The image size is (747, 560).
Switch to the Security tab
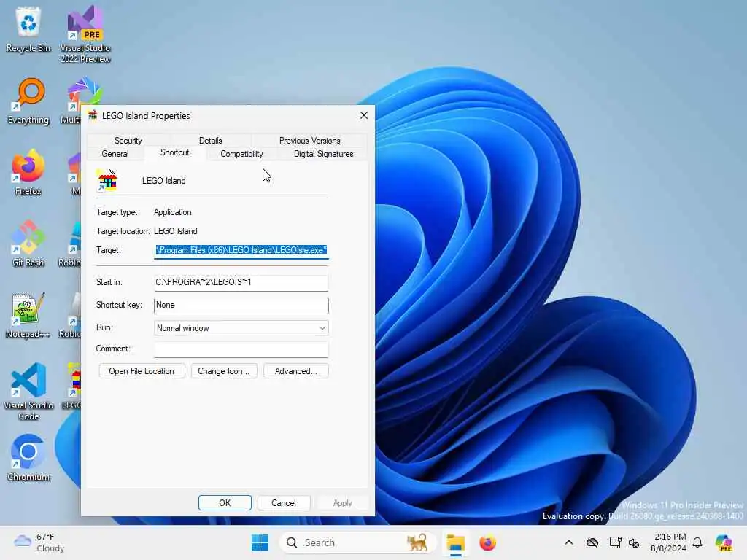[x=128, y=141]
